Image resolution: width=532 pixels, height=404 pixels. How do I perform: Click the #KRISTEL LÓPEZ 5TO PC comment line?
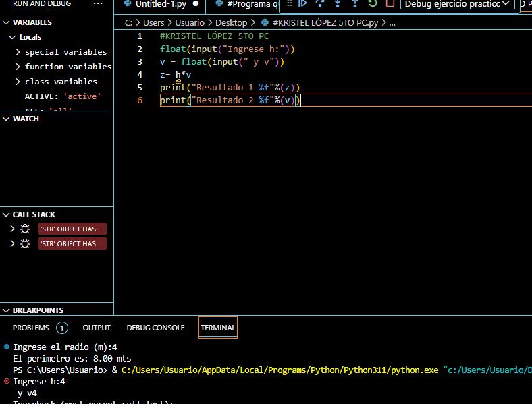click(215, 36)
